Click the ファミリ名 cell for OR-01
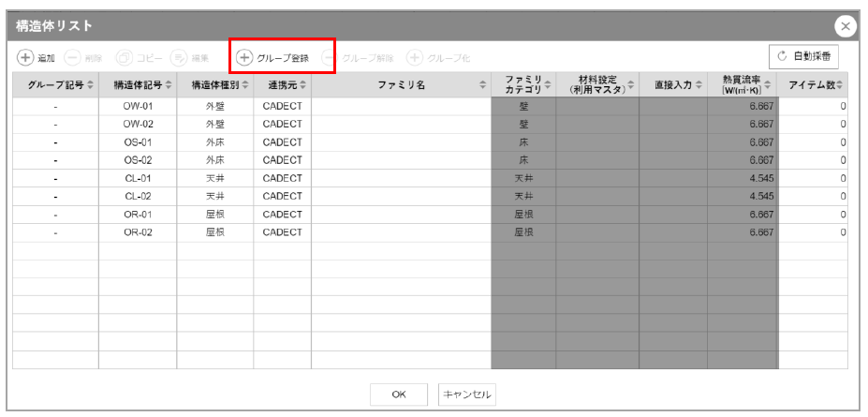The height and width of the screenshot is (417, 868). coord(401,214)
